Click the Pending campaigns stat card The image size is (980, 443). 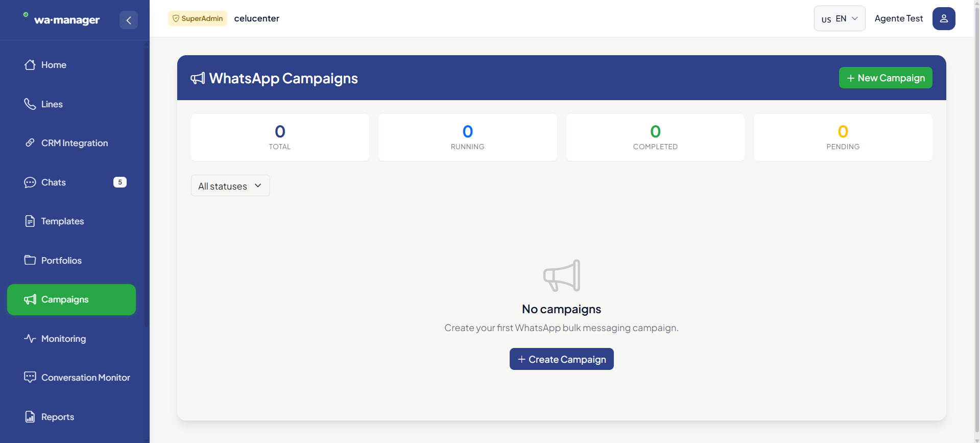pos(843,137)
